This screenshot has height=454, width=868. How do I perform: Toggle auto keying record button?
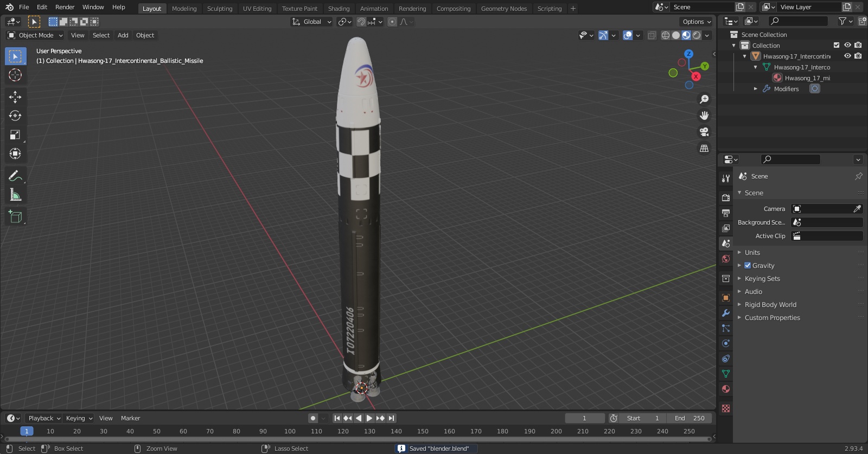[313, 418]
